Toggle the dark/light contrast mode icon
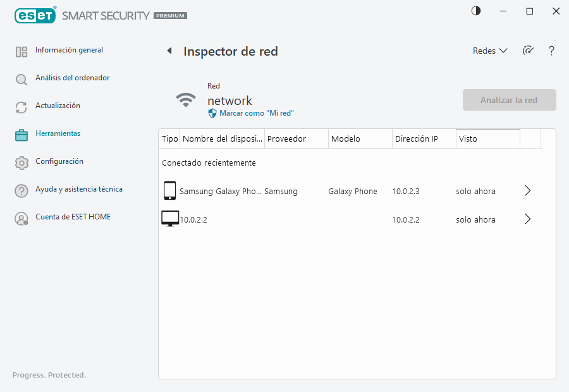The height and width of the screenshot is (392, 569). 476,11
